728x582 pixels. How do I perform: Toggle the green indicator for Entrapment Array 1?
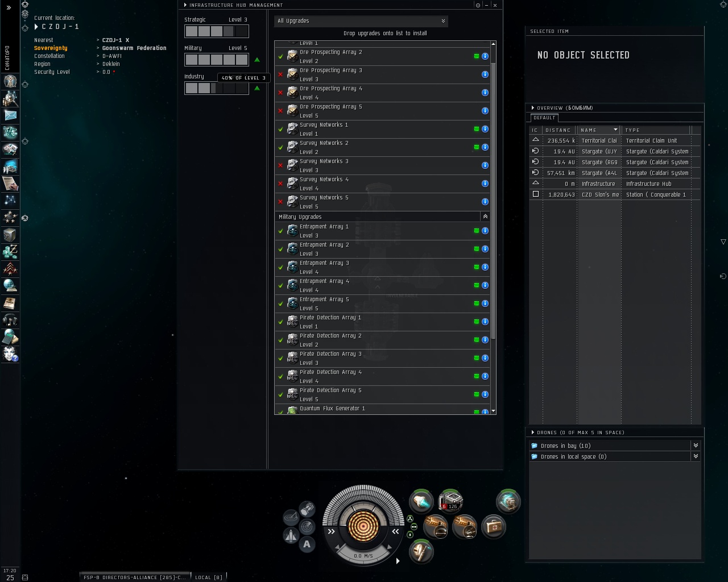coord(477,231)
